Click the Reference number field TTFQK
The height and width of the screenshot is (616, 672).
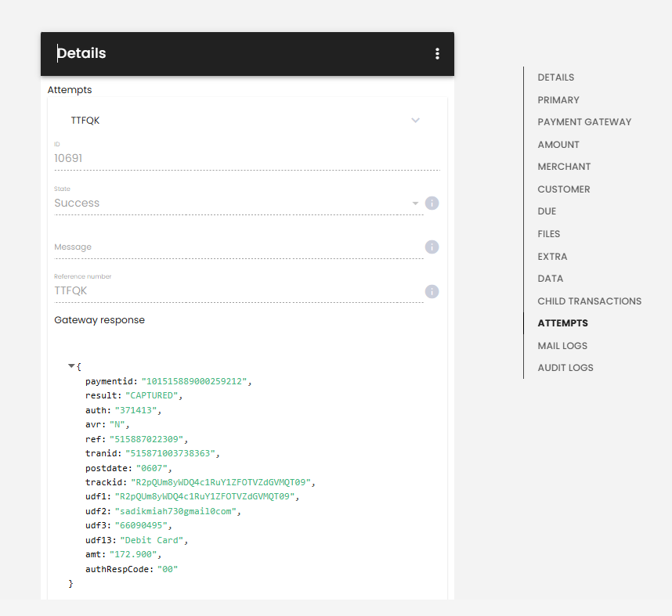pos(239,291)
